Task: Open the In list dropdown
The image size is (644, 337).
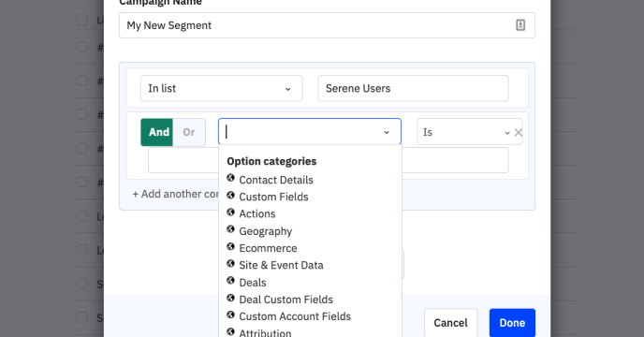Action: (222, 88)
